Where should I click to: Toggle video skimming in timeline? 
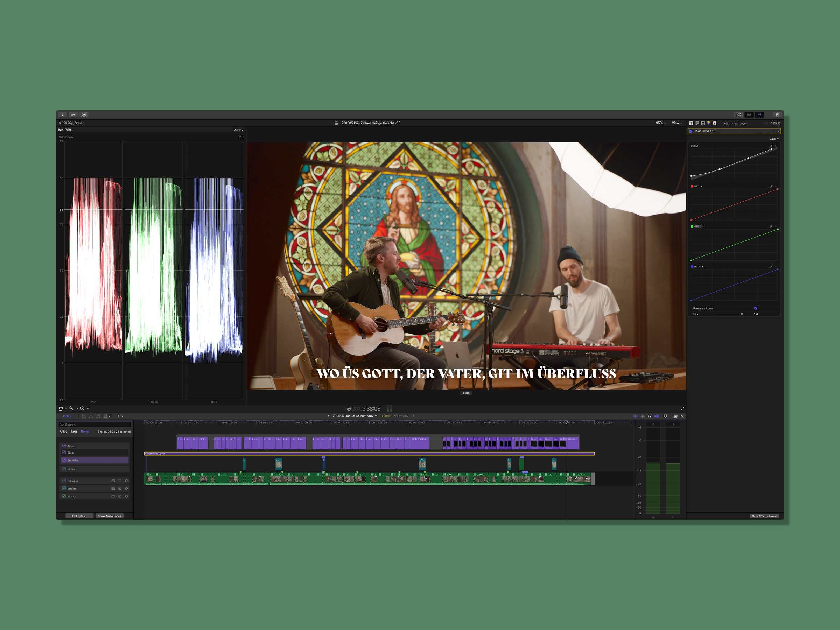(x=635, y=416)
